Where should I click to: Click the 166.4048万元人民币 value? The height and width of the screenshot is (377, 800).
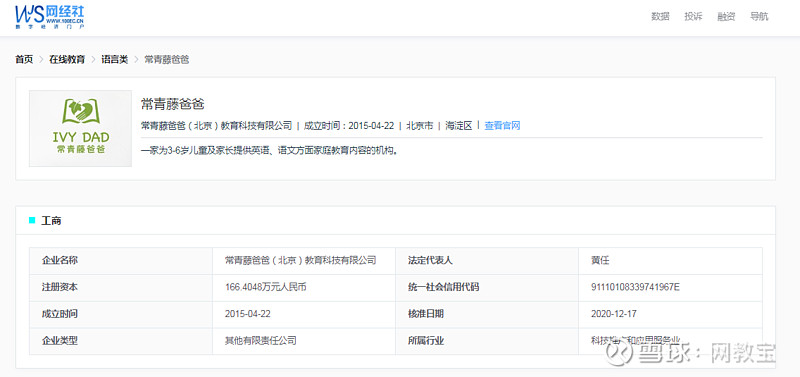[265, 287]
